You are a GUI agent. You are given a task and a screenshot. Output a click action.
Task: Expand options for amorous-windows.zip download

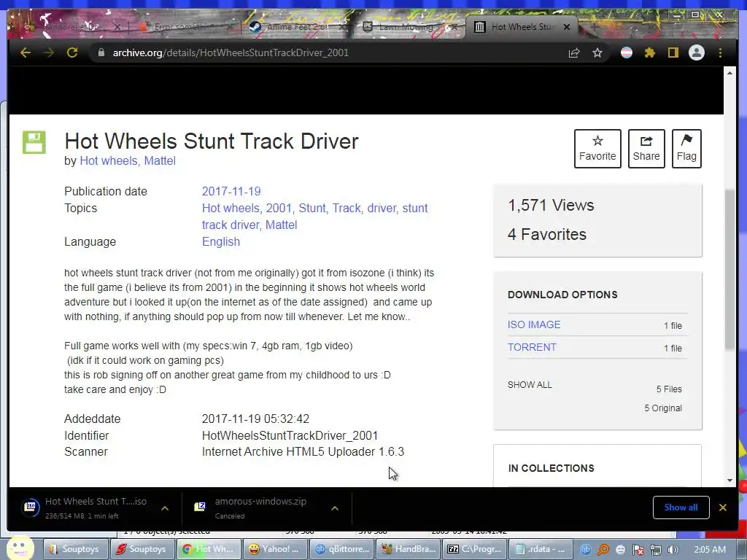335,508
